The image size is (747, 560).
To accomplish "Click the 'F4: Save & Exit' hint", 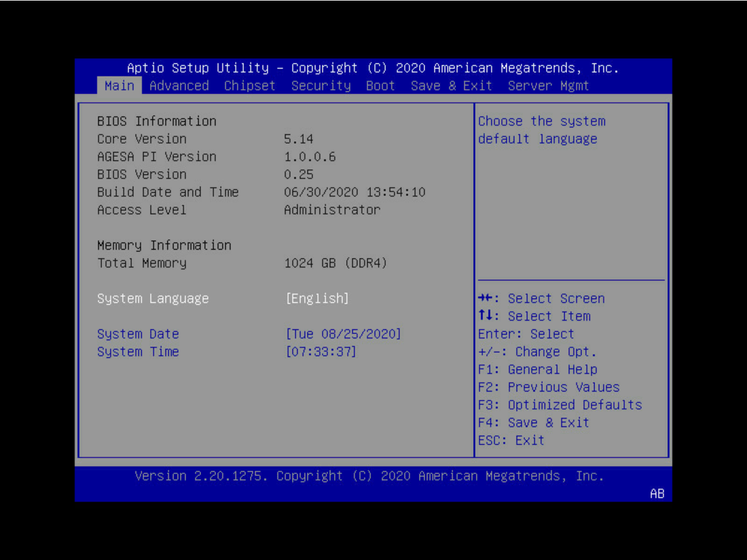I will pos(534,422).
